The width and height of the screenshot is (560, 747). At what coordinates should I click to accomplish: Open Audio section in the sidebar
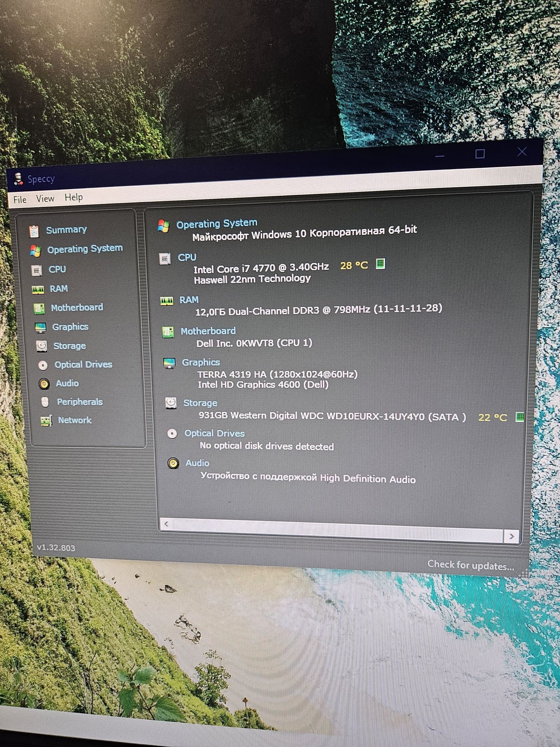(x=68, y=383)
